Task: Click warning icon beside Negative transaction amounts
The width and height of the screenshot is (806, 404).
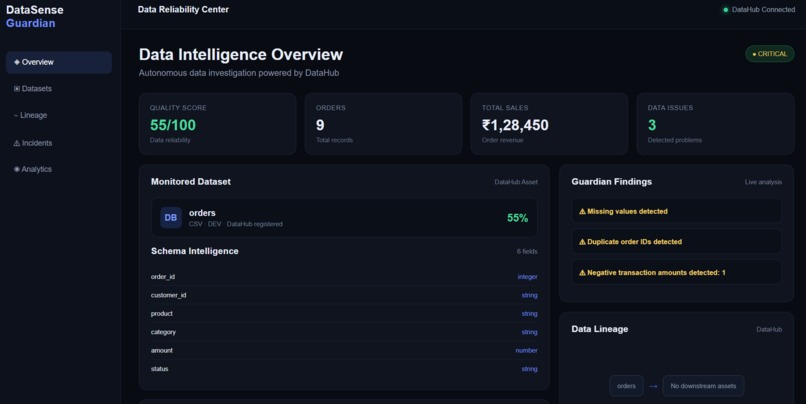Action: 582,272
